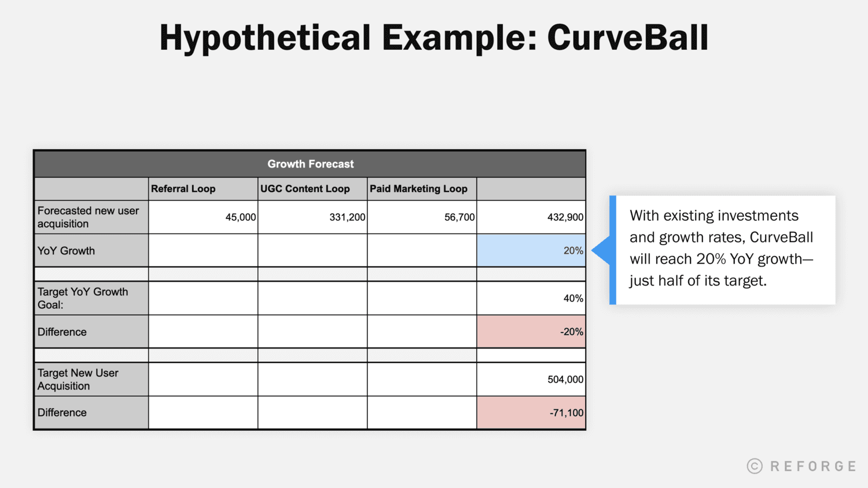The height and width of the screenshot is (488, 868).
Task: Click the 'Paid Marketing Loop' column header
Action: (x=422, y=189)
